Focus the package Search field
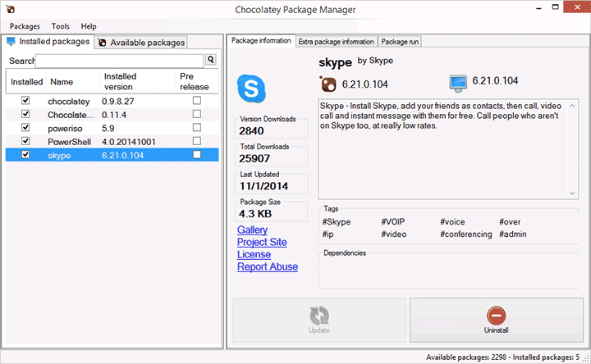This screenshot has width=591, height=364. [120, 61]
